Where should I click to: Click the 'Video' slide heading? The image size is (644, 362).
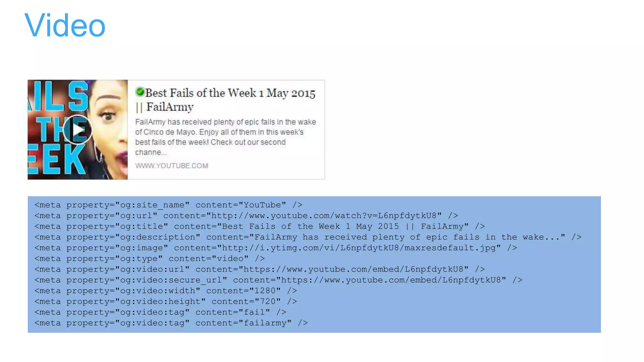coord(65,26)
